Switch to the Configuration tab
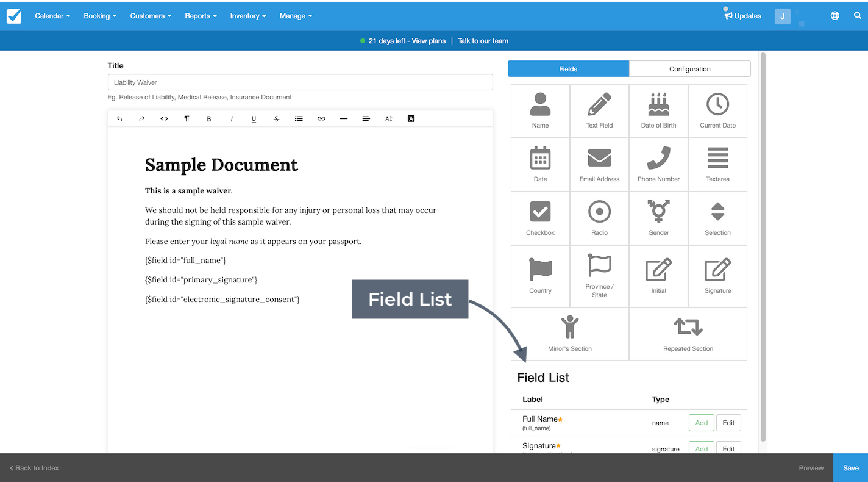The image size is (868, 482). click(690, 69)
